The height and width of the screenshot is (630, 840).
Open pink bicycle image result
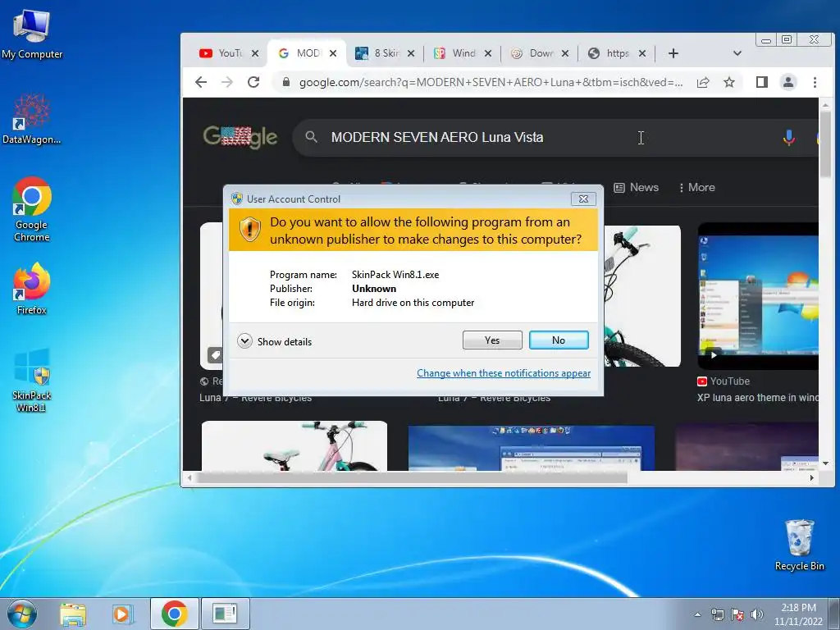coord(294,445)
